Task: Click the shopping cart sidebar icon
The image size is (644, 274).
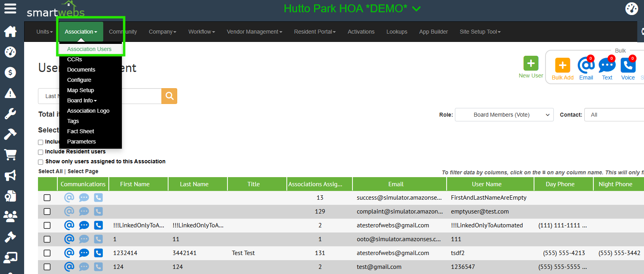Action: pyautogui.click(x=10, y=155)
